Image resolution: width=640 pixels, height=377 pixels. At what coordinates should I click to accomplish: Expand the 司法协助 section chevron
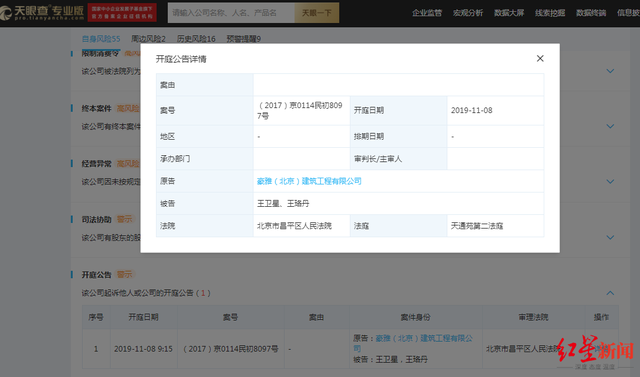[x=610, y=237]
